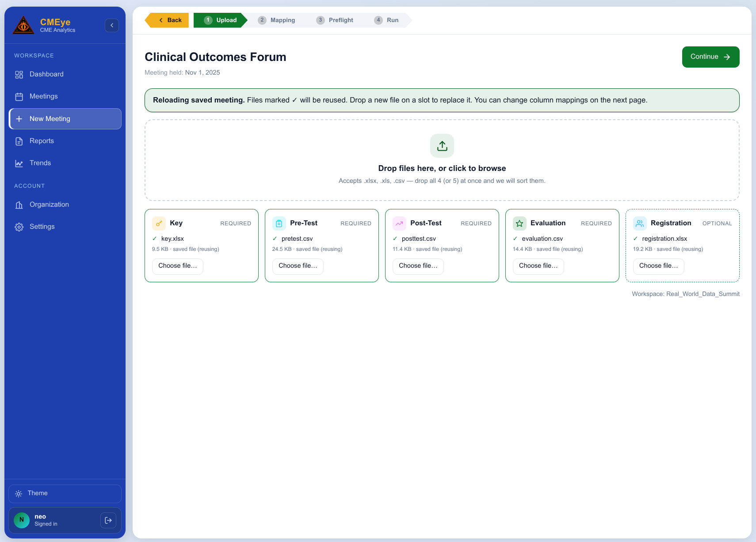Open Settings from the sidebar
This screenshot has width=756, height=542.
[x=65, y=227]
